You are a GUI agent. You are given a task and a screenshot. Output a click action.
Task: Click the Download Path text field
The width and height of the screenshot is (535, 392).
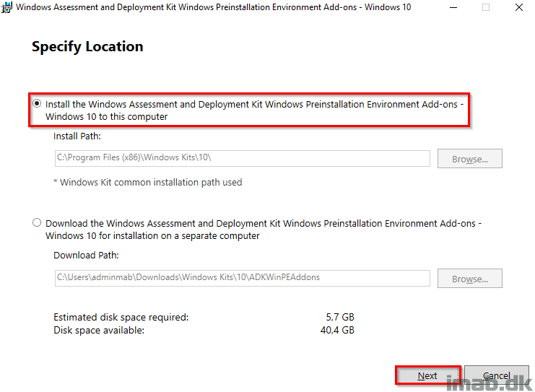point(243,278)
